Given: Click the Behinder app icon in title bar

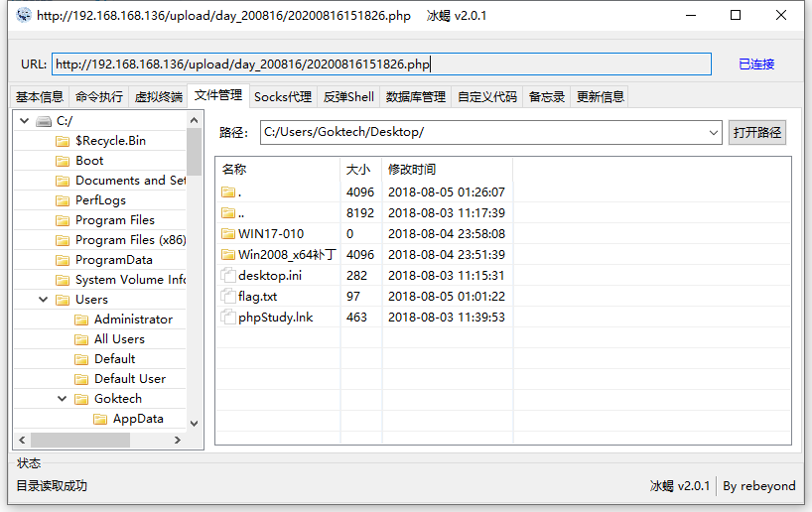Looking at the screenshot, I should tap(23, 15).
